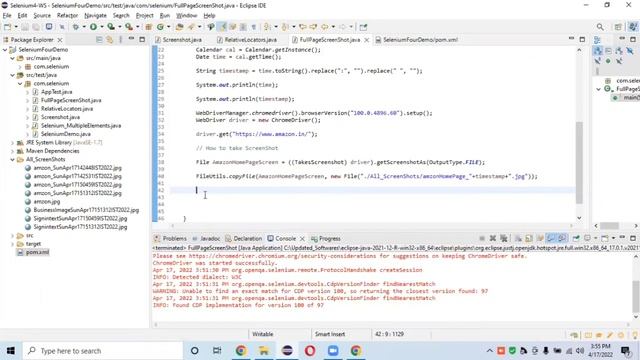The image size is (640, 360).
Task: Click the Debug bug icon in the toolbar
Action: click(76, 27)
